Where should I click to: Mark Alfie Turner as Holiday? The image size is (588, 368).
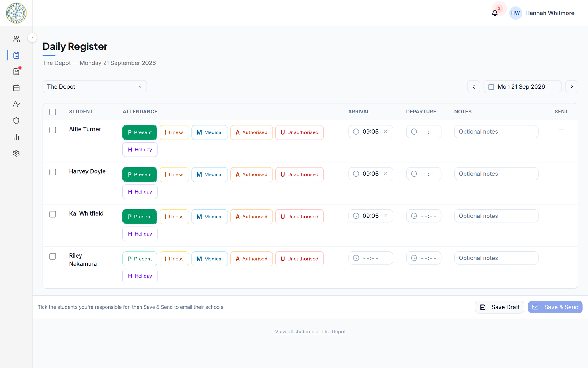click(x=140, y=150)
